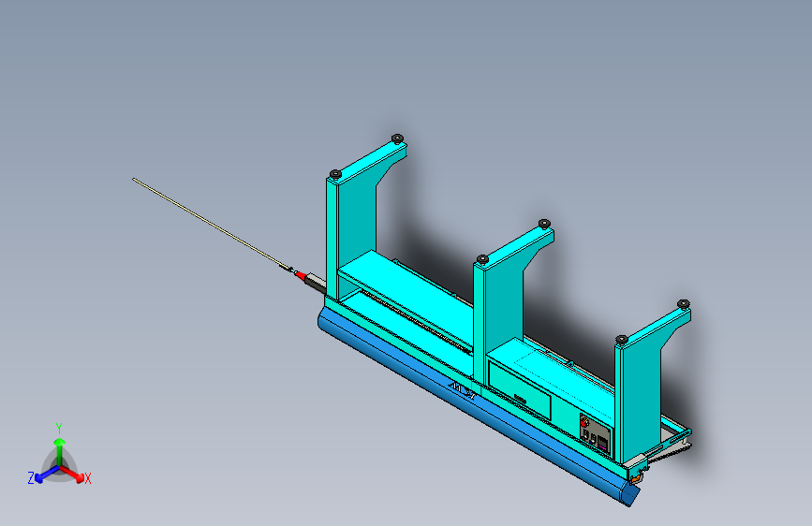Select the red connector at the rod base
The height and width of the screenshot is (526, 812).
[x=300, y=275]
